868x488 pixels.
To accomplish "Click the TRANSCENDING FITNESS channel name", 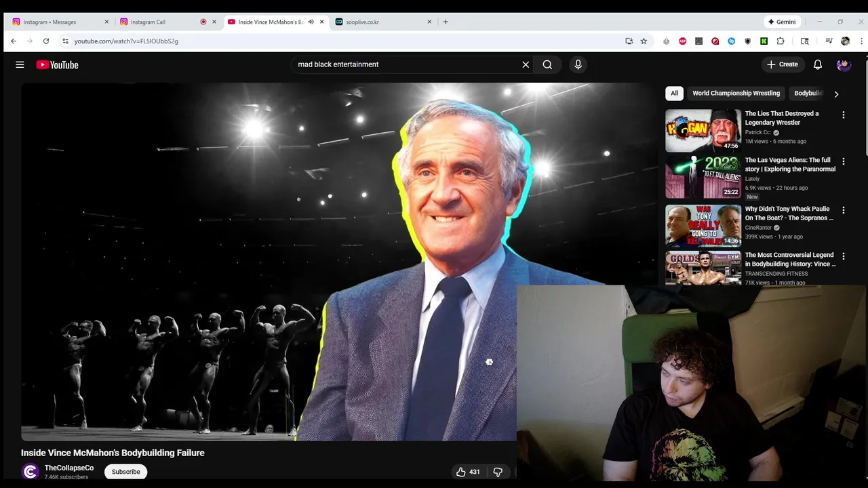I will [776, 274].
